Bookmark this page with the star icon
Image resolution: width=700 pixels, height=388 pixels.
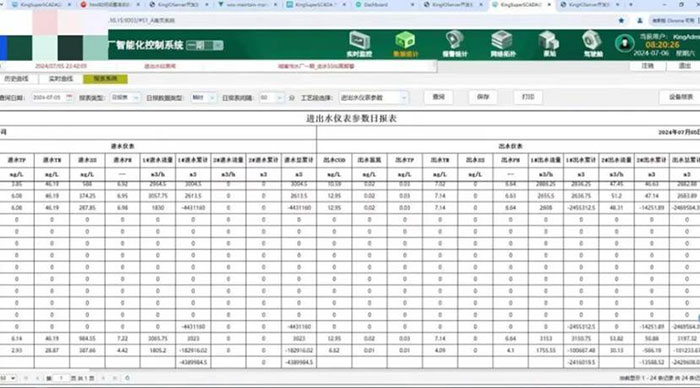point(621,21)
